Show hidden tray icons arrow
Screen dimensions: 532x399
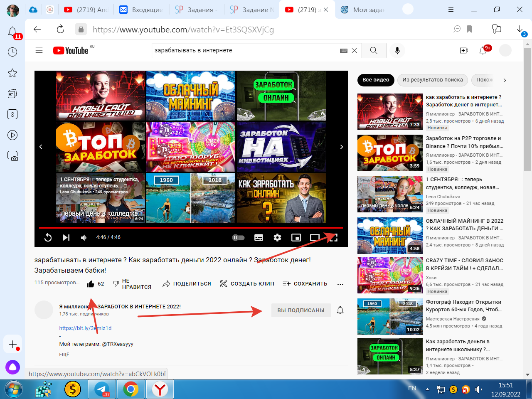pyautogui.click(x=427, y=389)
